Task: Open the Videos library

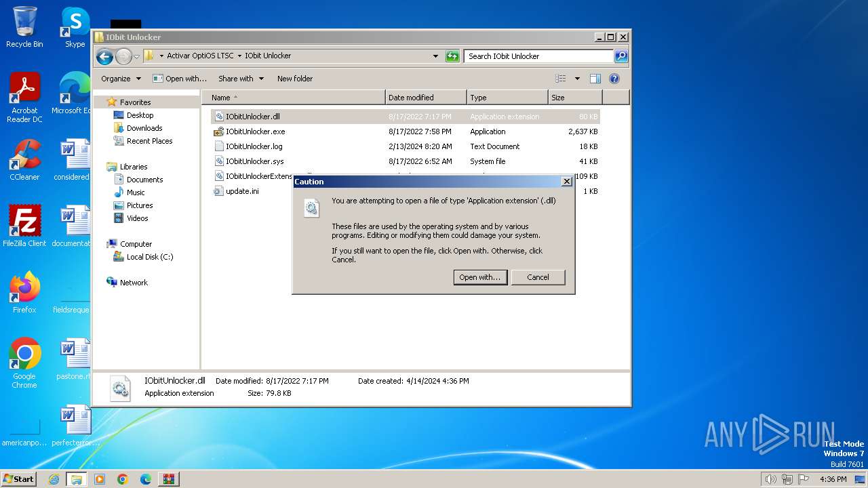Action: tap(137, 218)
